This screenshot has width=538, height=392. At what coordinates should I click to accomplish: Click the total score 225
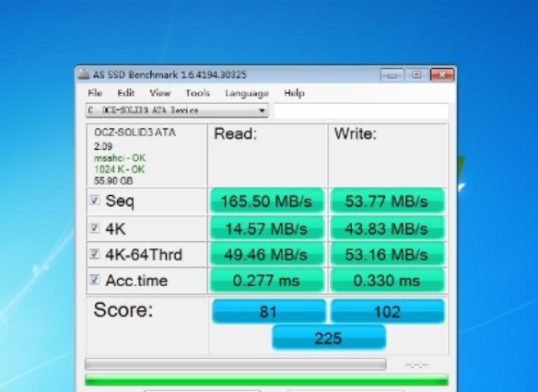click(x=329, y=338)
